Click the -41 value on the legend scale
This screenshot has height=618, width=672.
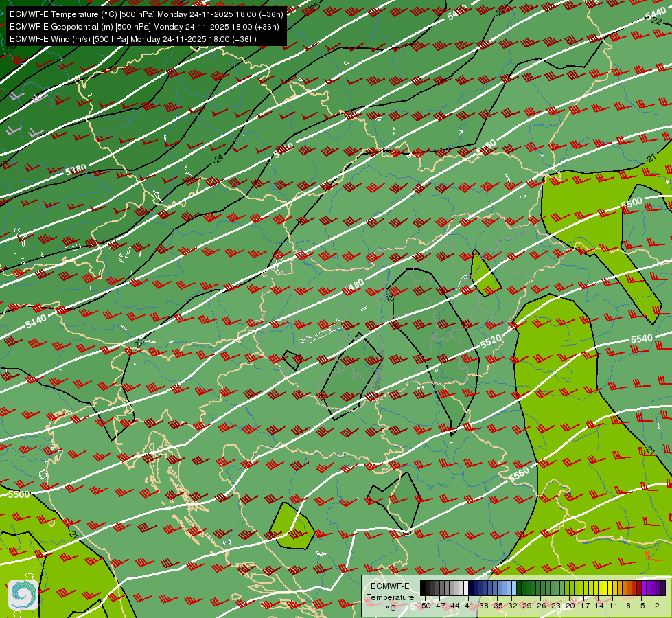(468, 606)
